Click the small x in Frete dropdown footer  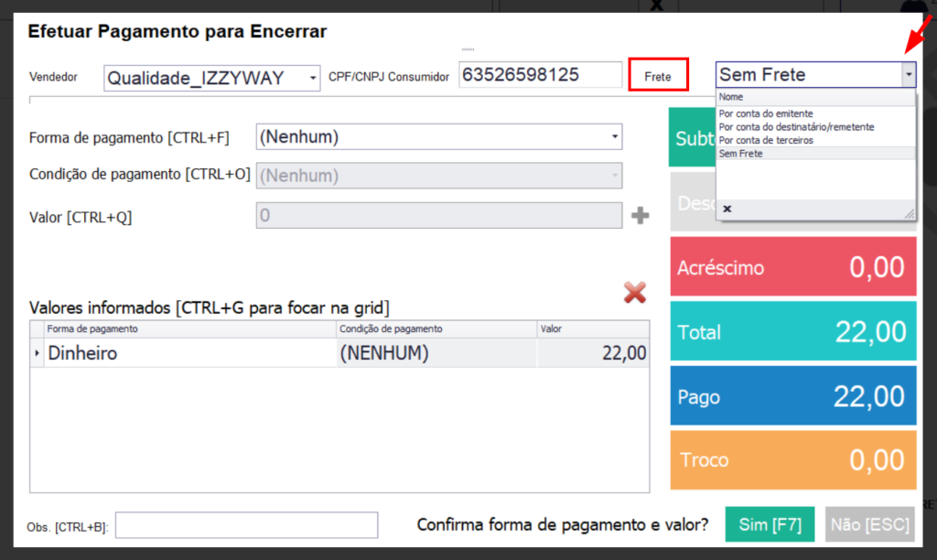(727, 209)
